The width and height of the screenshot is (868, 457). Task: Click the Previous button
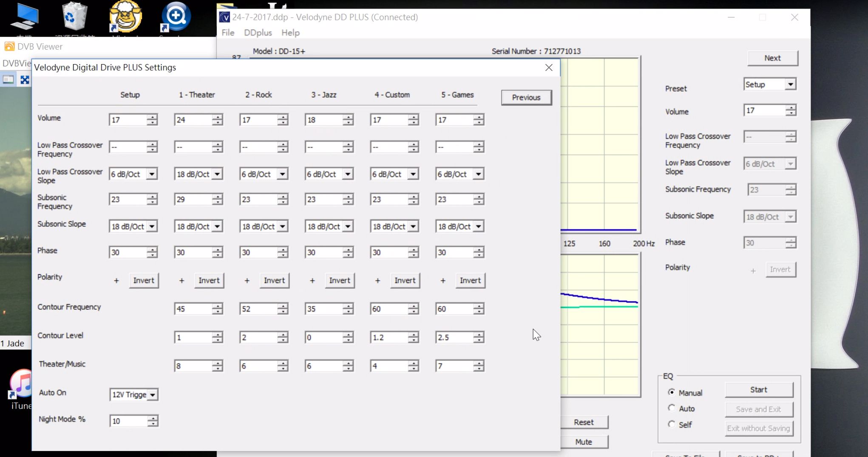526,97
